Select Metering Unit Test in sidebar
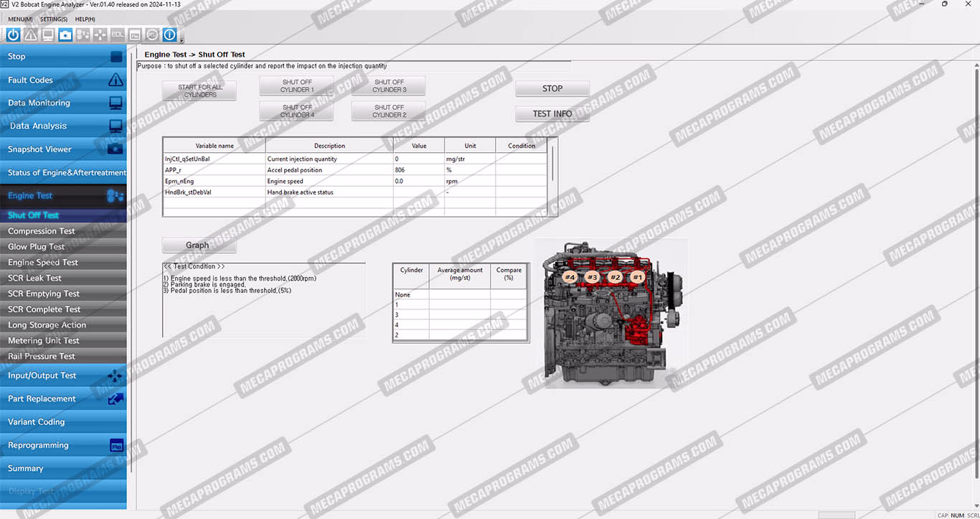The width and height of the screenshot is (980, 519). point(63,341)
